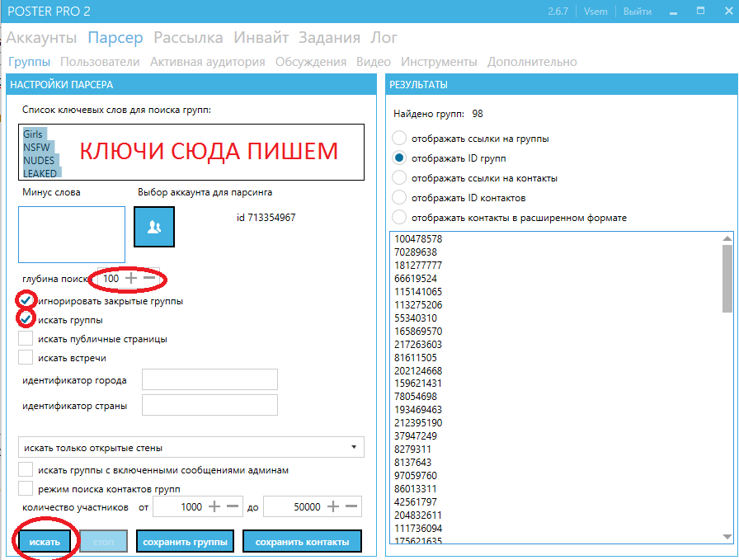739x560 pixels.
Task: Increase search depth with plus icon
Action: 131,279
